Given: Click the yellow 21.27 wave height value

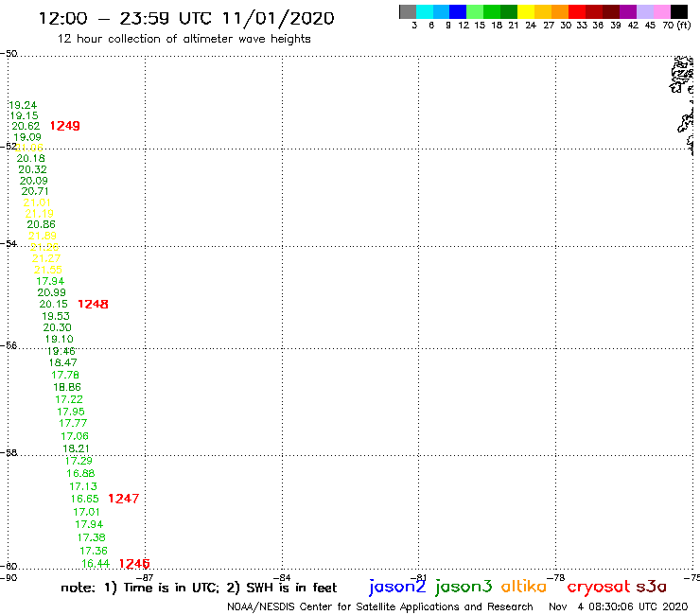Looking at the screenshot, I should click(46, 258).
